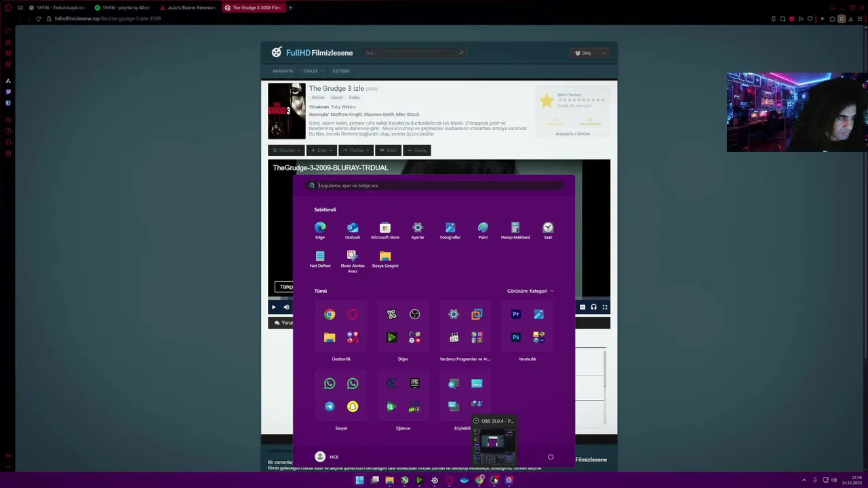Expand TÜRLER menu on website
The width and height of the screenshot is (868, 488).
click(313, 71)
